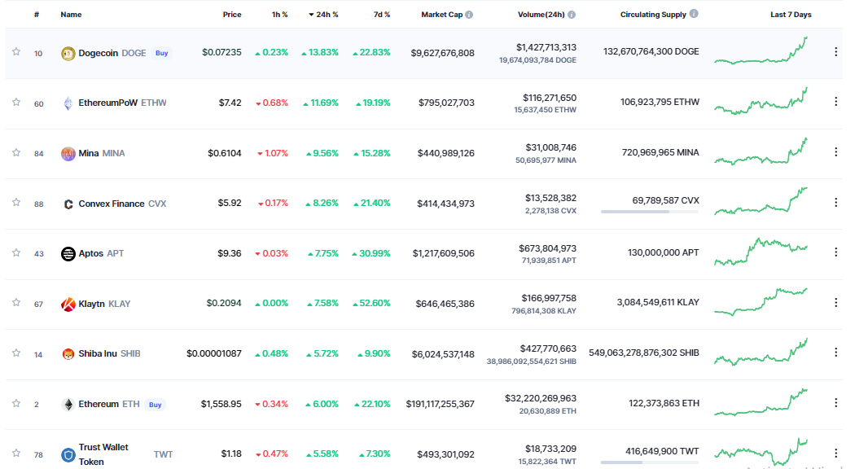868x469 pixels.
Task: Click the Mina coin logo icon
Action: [68, 154]
